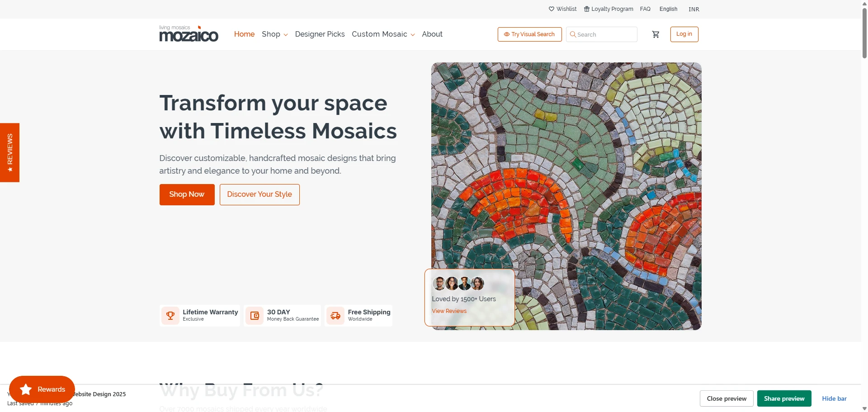The height and width of the screenshot is (412, 868).
Task: Open the REVIEWS side tab
Action: tap(9, 152)
